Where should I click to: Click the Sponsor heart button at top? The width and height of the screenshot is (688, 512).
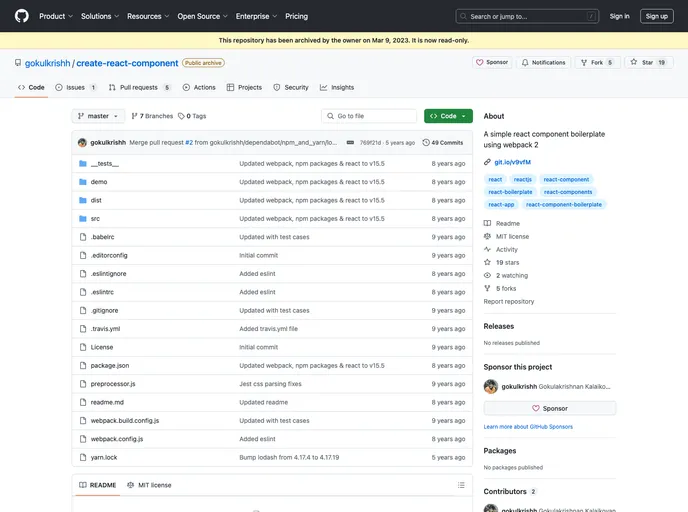tap(492, 63)
